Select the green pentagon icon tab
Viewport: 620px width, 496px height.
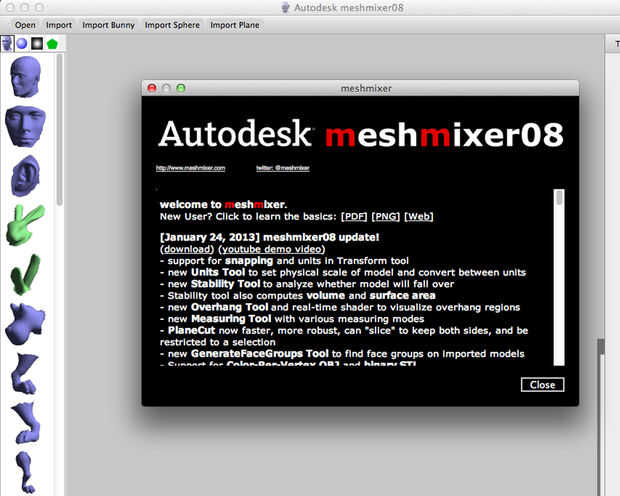click(52, 44)
